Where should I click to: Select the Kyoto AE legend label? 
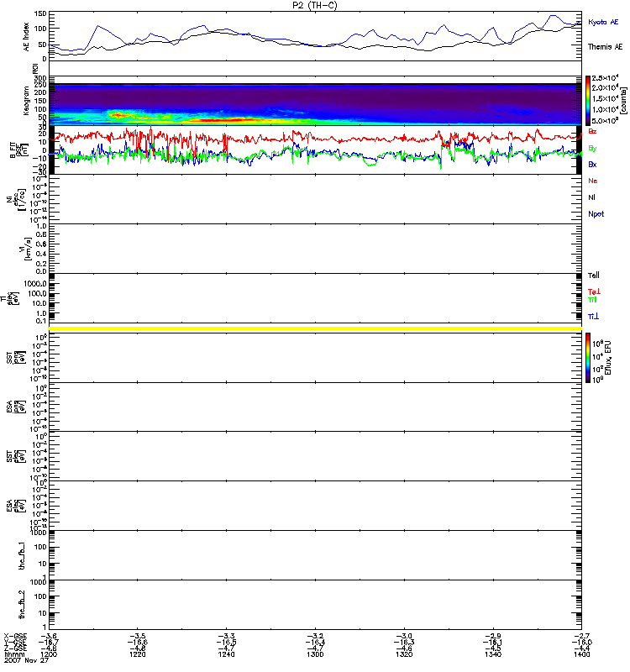point(603,22)
